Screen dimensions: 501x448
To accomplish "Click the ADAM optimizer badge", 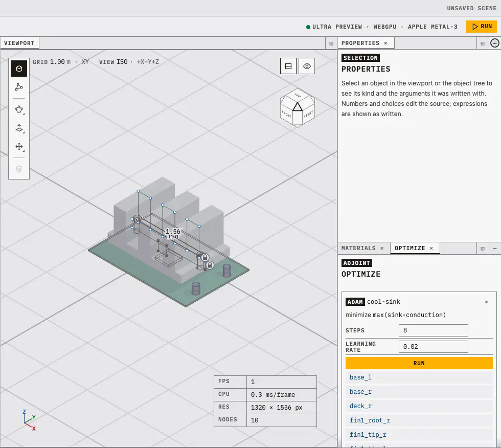I will pyautogui.click(x=355, y=302).
